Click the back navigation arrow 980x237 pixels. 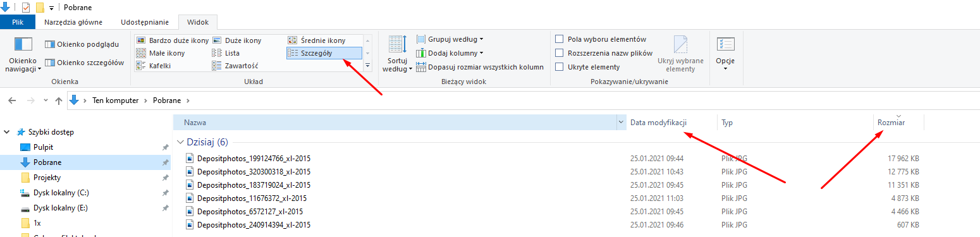(x=13, y=100)
